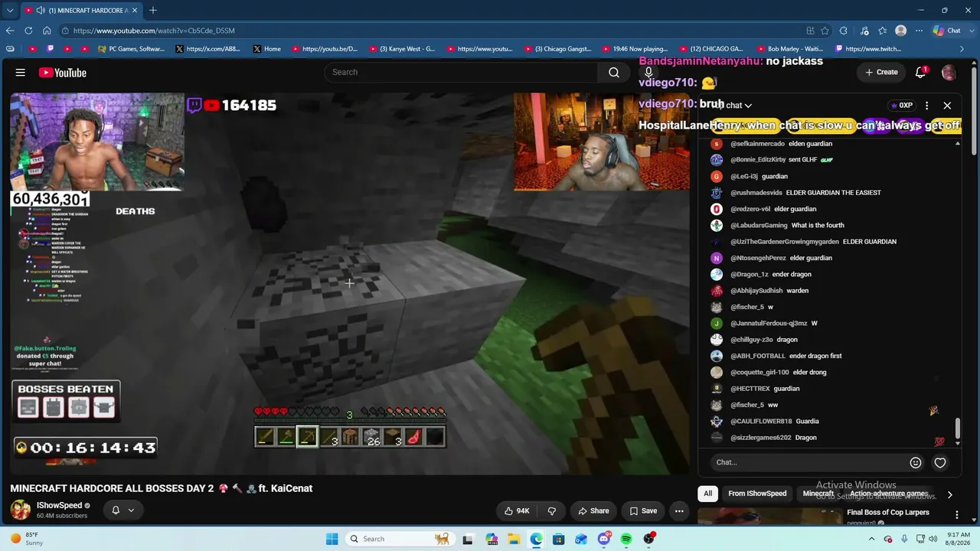Open YouTube notifications bell
The image size is (980, 551).
pos(921,72)
